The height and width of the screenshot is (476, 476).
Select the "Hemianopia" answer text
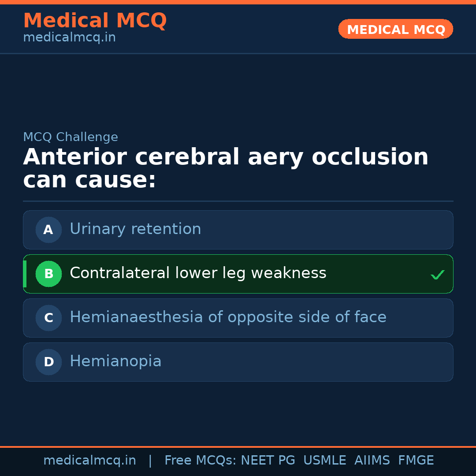115,361
